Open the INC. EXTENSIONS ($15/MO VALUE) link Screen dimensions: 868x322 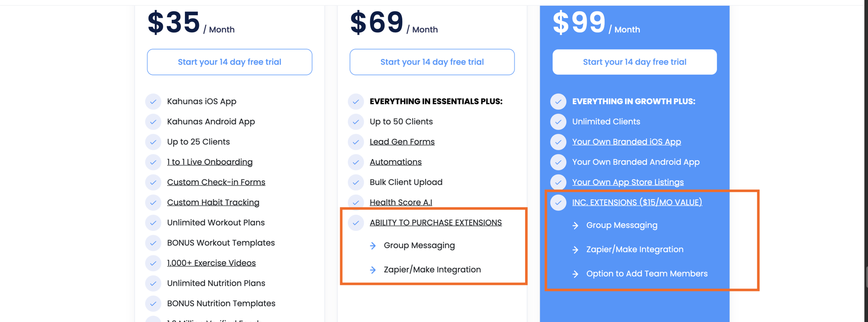[x=637, y=203]
